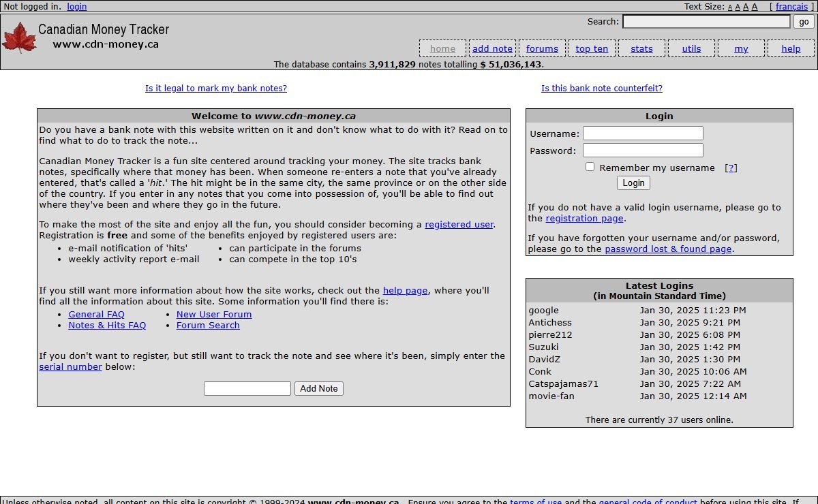818x504 pixels.
Task: Select user 'pierre212' in Latest Logins
Action: pyautogui.click(x=550, y=334)
